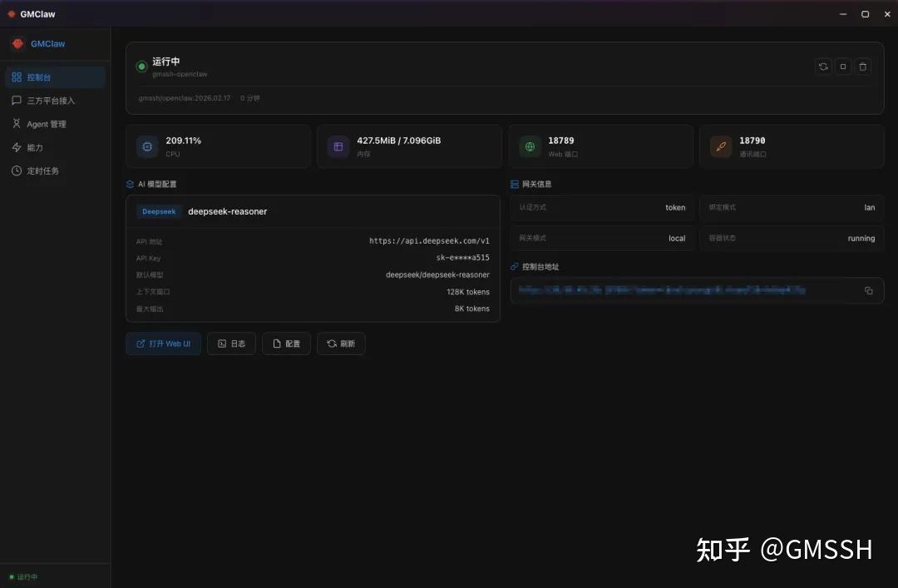Click the AI 模型配置 section icon

130,184
